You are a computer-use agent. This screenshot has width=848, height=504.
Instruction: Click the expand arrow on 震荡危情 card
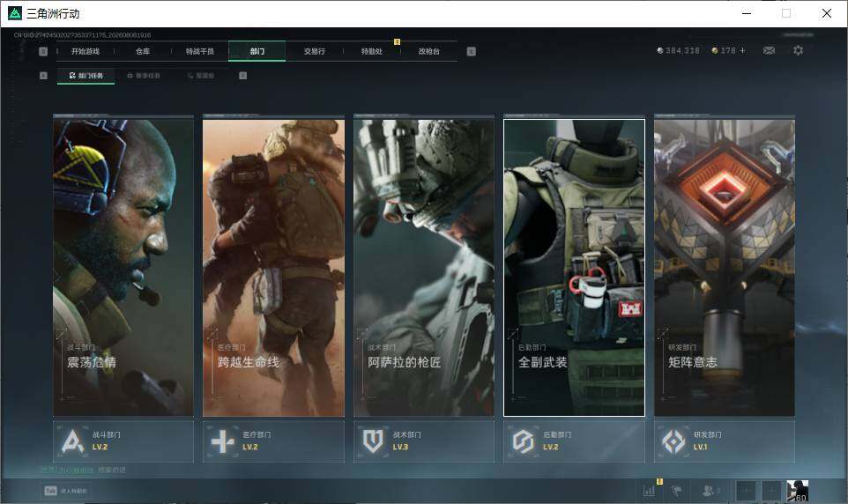(x=63, y=333)
